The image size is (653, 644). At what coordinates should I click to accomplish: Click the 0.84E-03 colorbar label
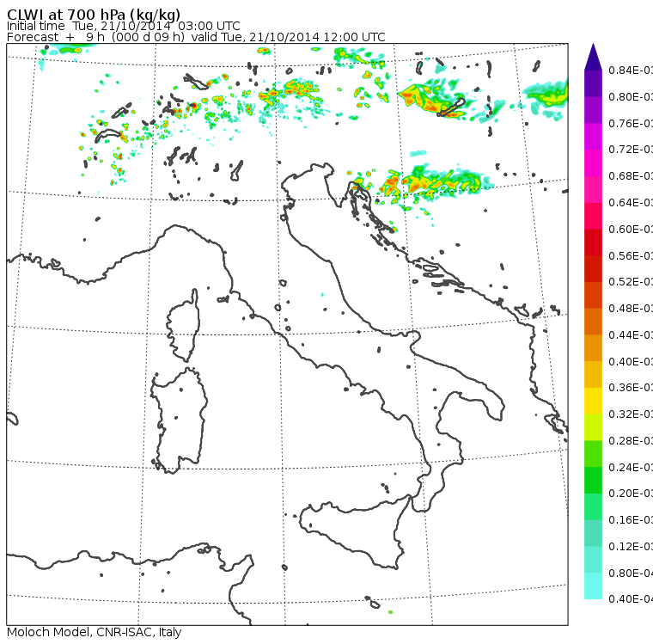630,70
